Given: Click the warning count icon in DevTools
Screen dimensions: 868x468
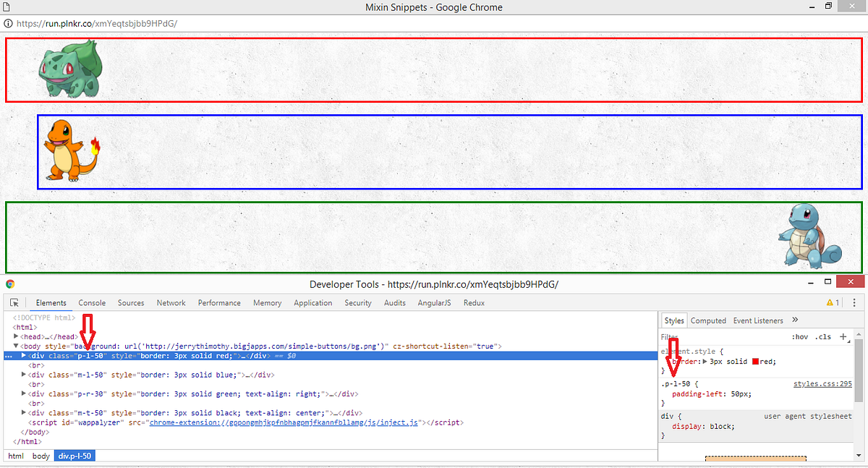Looking at the screenshot, I should [833, 303].
